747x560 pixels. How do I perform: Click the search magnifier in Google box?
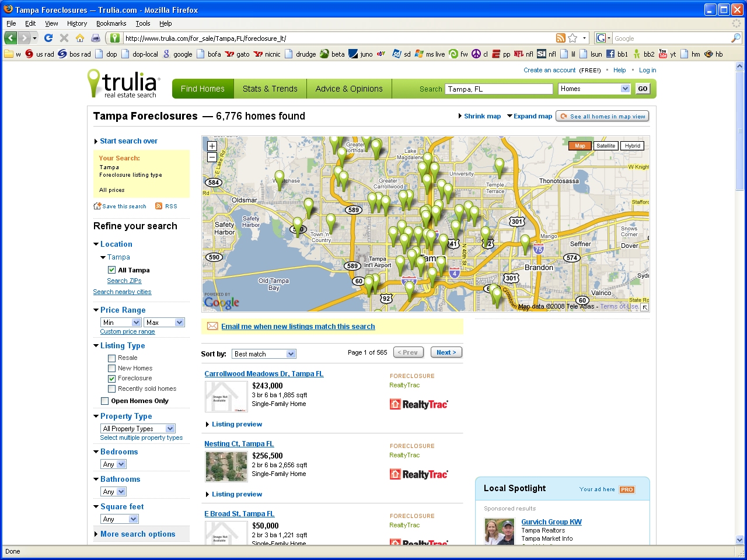click(736, 38)
